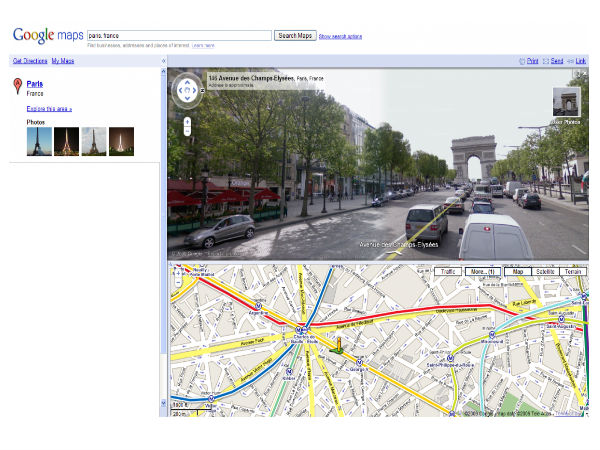600x450 pixels.
Task: Open the Get Directions tab
Action: pyautogui.click(x=29, y=61)
